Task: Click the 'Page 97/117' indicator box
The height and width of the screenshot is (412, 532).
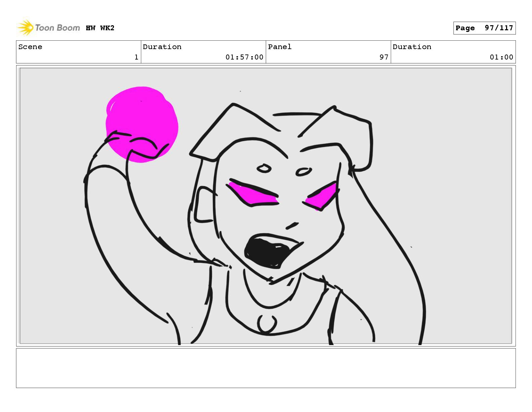Action: click(x=484, y=28)
